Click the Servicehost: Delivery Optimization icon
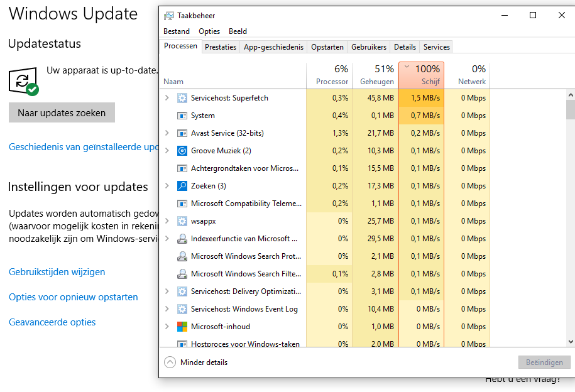The height and width of the screenshot is (392, 575). pyautogui.click(x=182, y=291)
